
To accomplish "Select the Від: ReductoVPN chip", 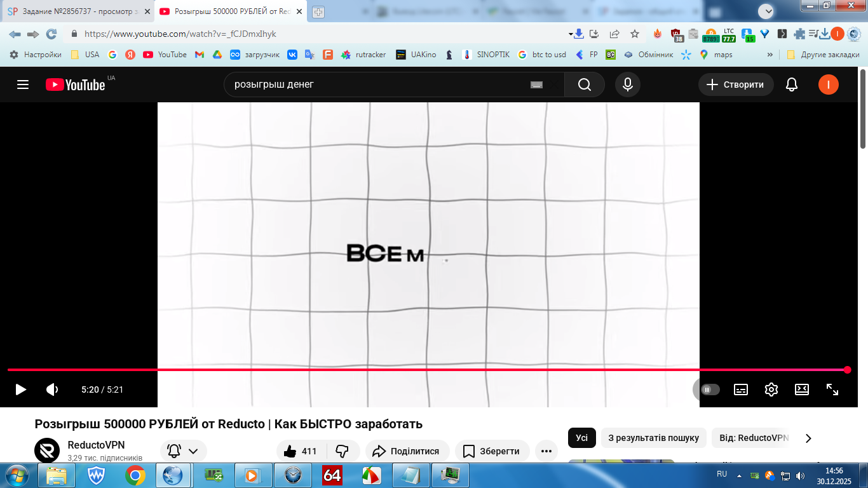I will pyautogui.click(x=754, y=438).
